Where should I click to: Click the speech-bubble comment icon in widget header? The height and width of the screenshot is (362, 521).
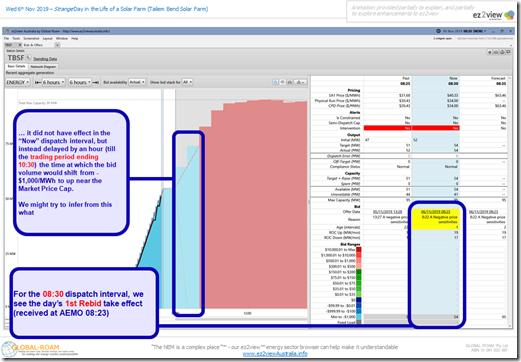(x=508, y=52)
